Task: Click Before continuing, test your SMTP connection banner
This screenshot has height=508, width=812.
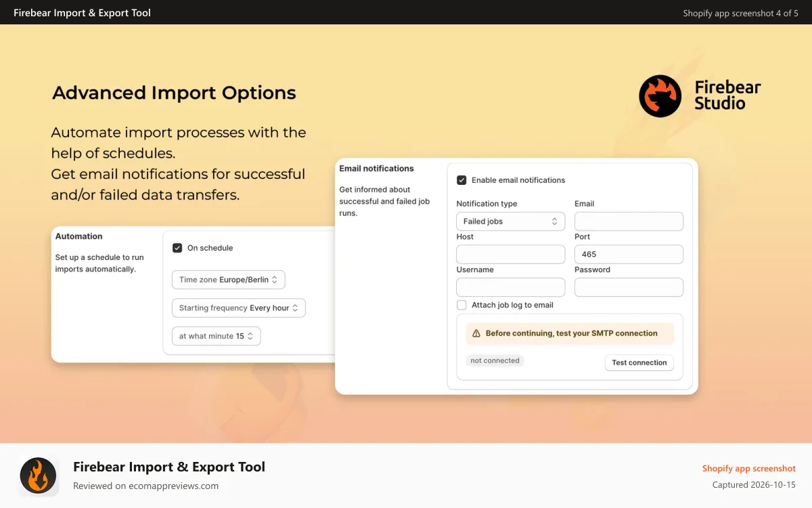Action: (x=570, y=333)
